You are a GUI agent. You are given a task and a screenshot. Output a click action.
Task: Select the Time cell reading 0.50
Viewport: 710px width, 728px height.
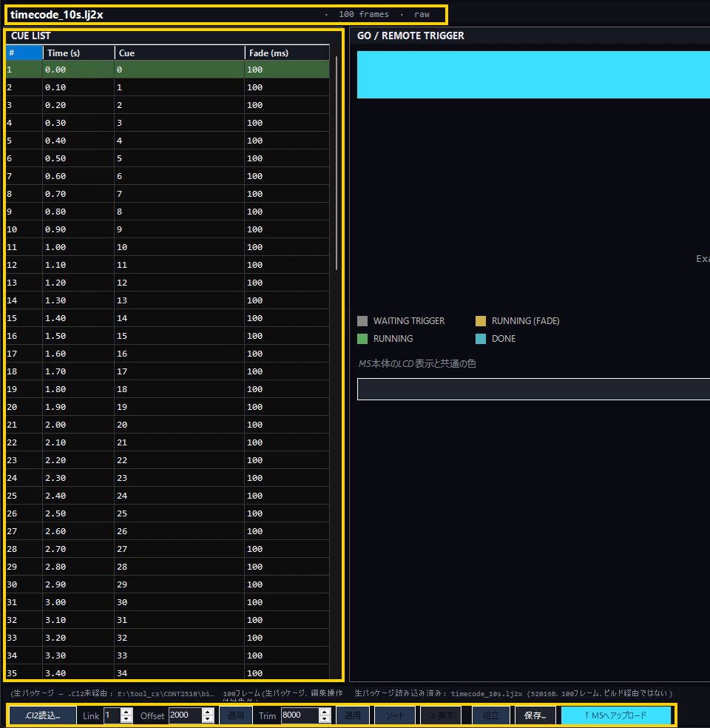tap(78, 158)
